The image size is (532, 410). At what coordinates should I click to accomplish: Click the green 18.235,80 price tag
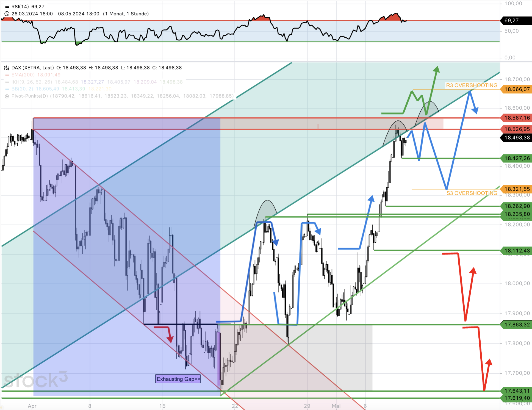pos(517,214)
